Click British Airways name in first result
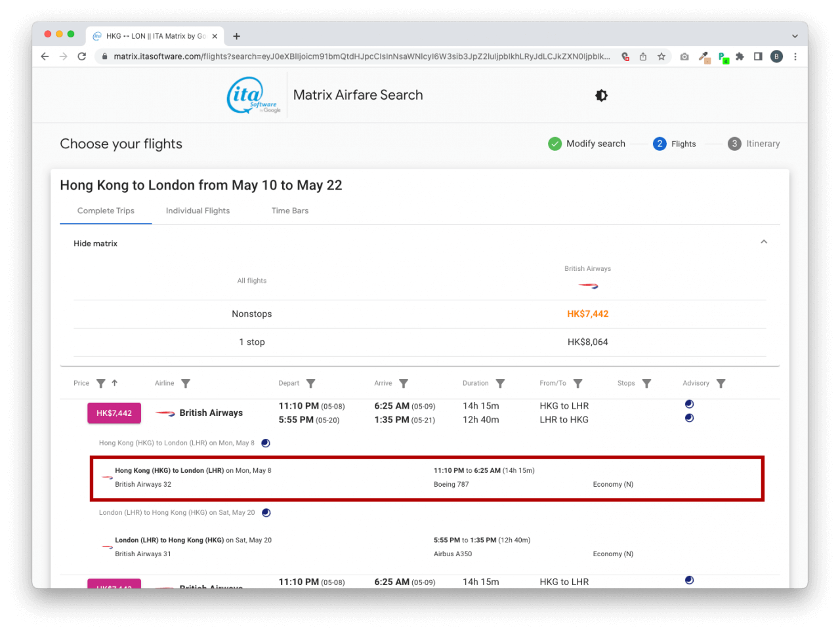This screenshot has width=840, height=631. tap(211, 413)
